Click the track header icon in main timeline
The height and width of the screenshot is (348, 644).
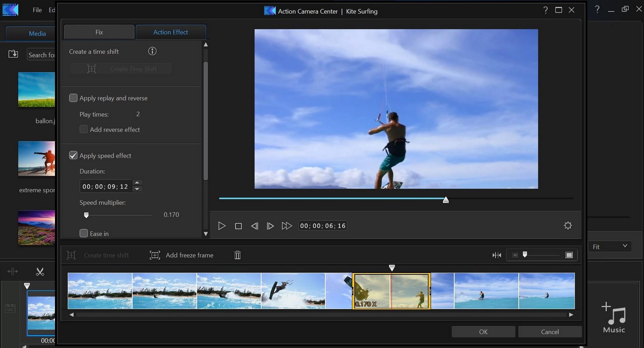[x=10, y=308]
